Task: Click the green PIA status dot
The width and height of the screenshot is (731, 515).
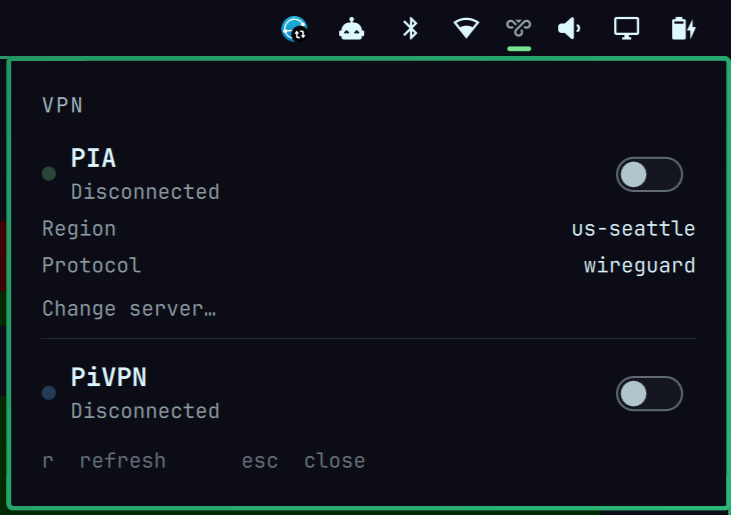Action: (49, 173)
